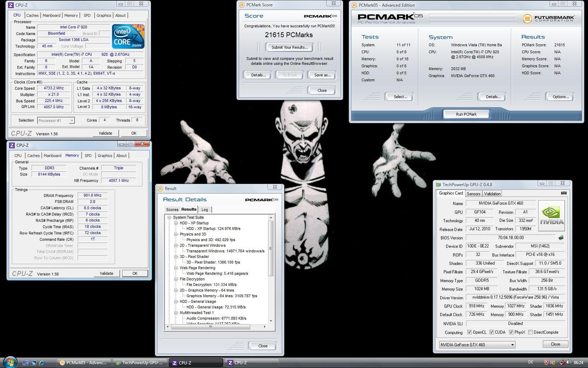The width and height of the screenshot is (588, 368).
Task: Open the Caches tab in top CPU-Z
Action: point(32,15)
